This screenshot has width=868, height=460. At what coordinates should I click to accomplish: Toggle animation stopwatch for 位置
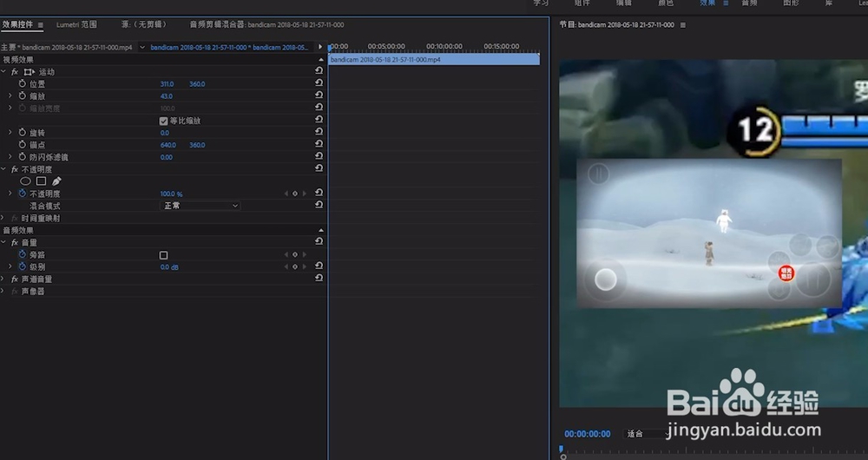[x=23, y=83]
